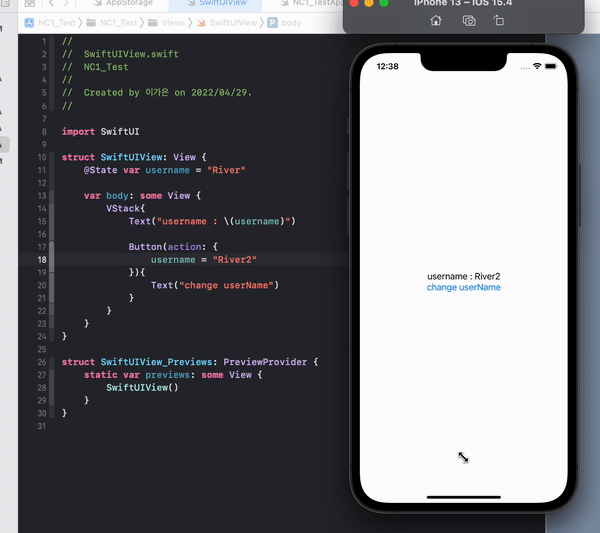The image size is (600, 533).
Task: Click line number 10 in the gutter
Action: pos(42,157)
